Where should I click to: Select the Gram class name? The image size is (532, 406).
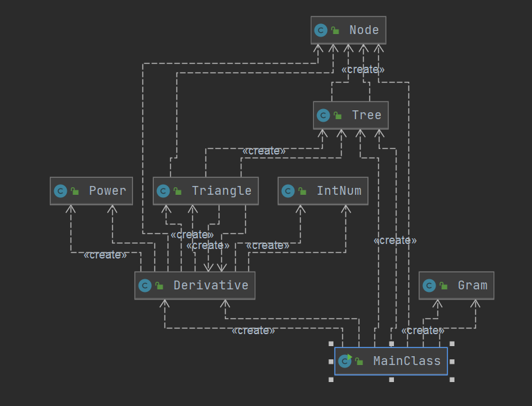pyautogui.click(x=472, y=286)
